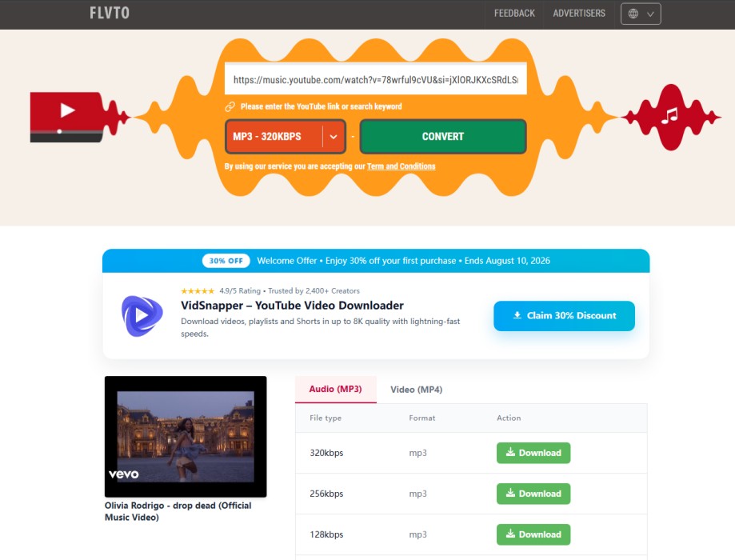Click the '128kbps' file type cell
Viewport: 735px width, 560px height.
point(326,534)
